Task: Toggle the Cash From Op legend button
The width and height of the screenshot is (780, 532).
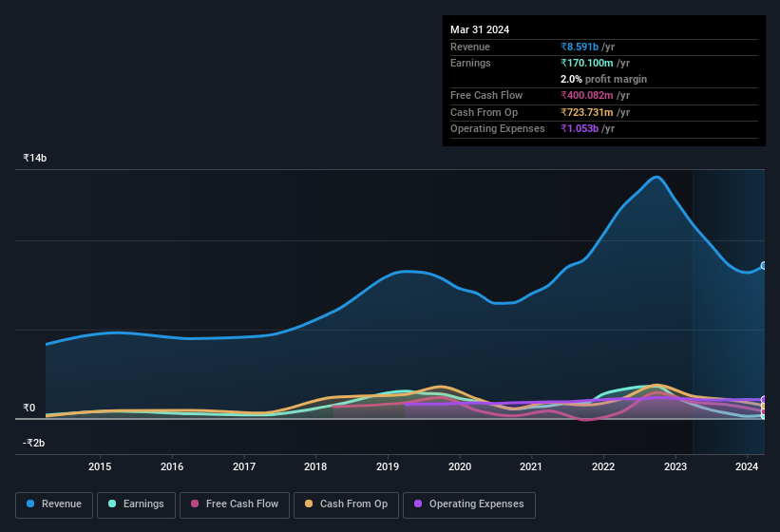Action: pos(346,504)
